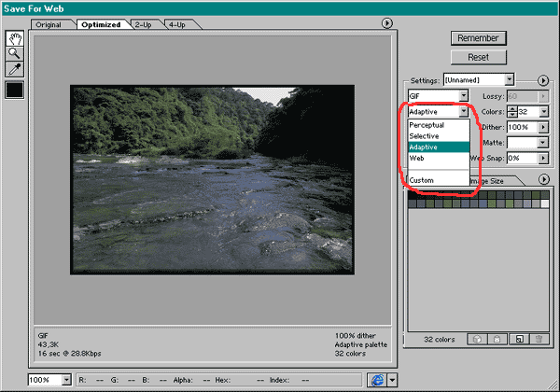Click the 'Save For Web' title bar text
The width and height of the screenshot is (560, 392).
[x=34, y=8]
